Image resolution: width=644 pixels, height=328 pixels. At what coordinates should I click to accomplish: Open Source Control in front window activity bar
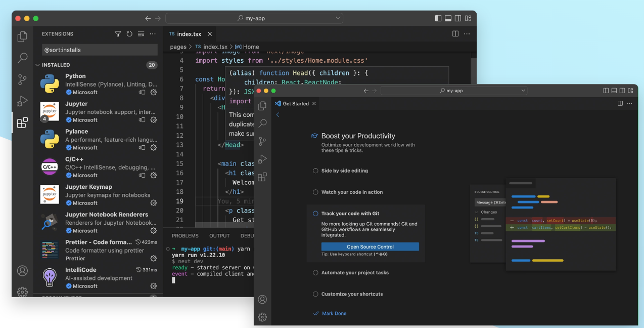point(262,141)
